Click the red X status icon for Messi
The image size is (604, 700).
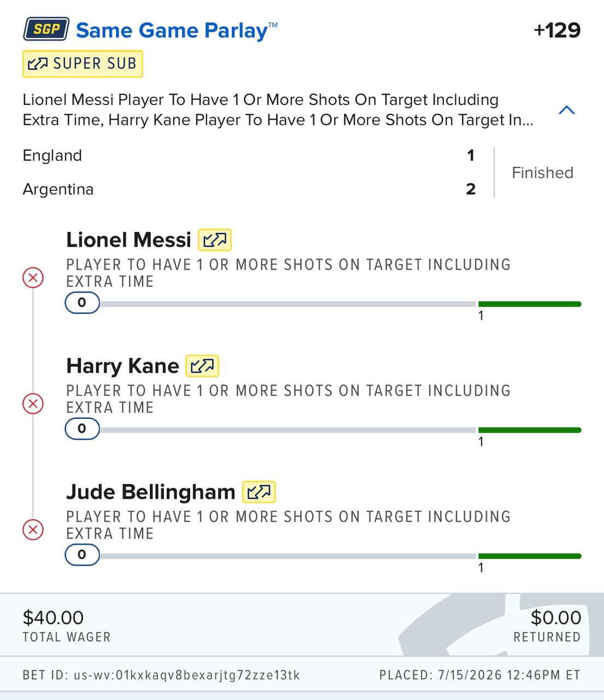click(33, 278)
